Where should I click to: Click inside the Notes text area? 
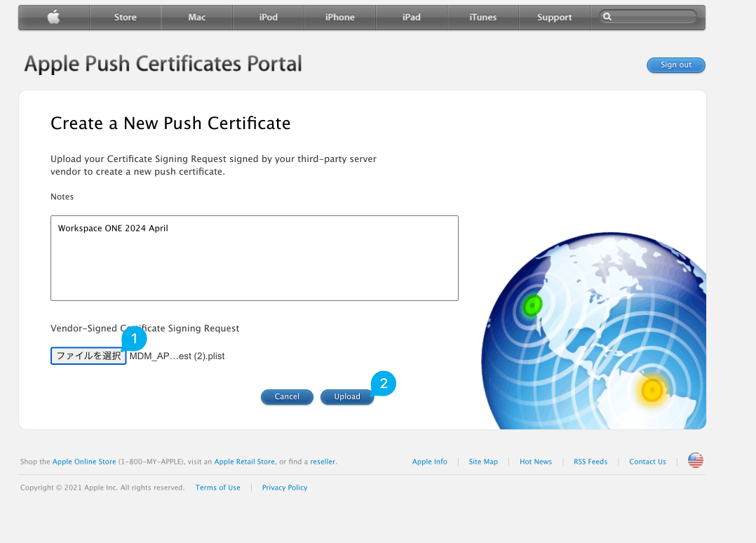click(x=255, y=258)
